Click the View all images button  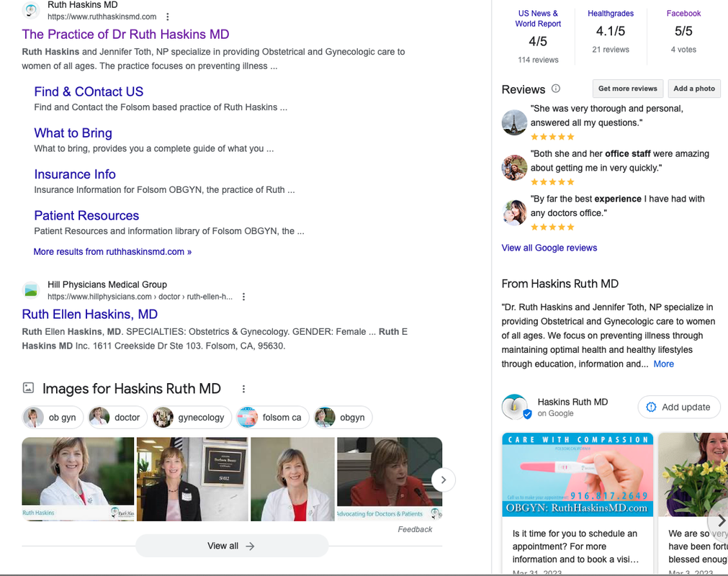pos(232,546)
